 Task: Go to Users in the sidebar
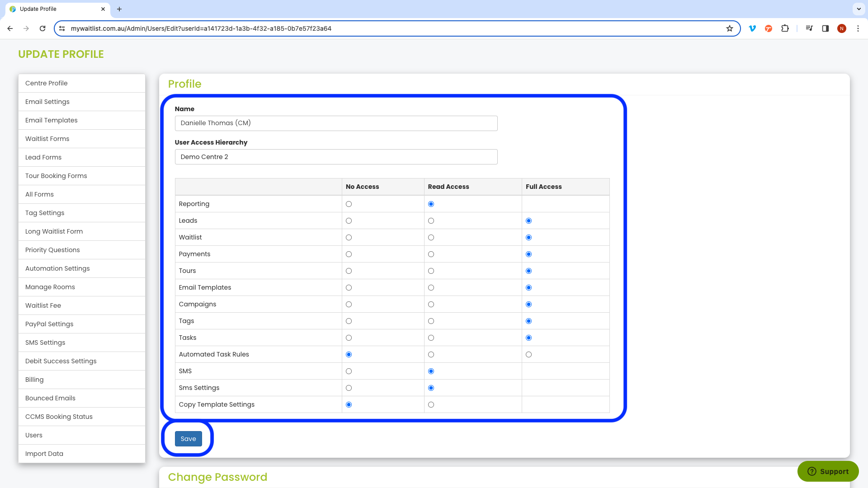tap(82, 435)
